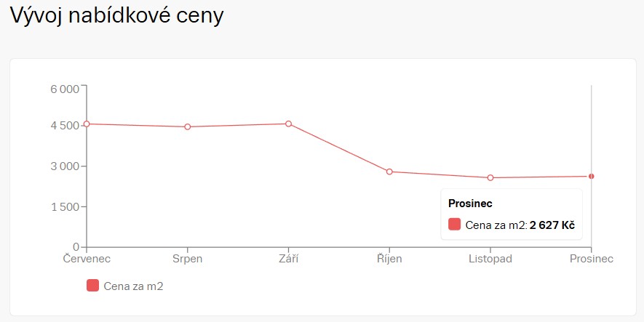Click the Červenec data point on the line
Image resolution: width=644 pixels, height=322 pixels.
(x=87, y=124)
